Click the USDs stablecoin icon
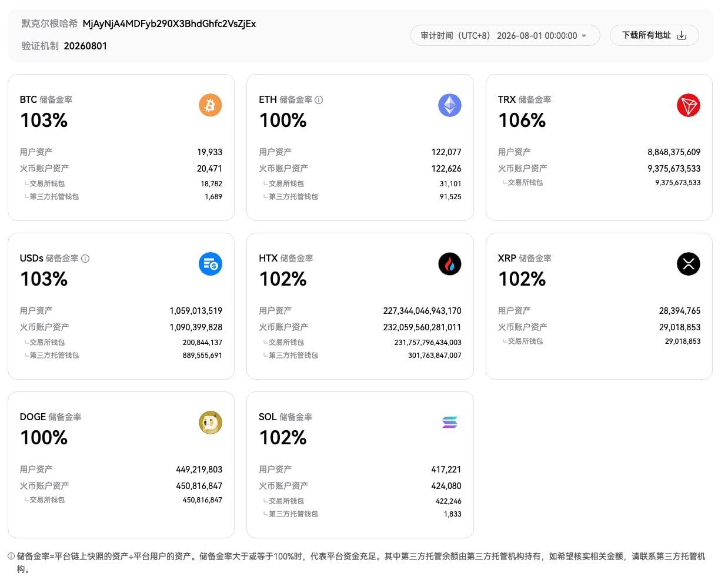 211,264
